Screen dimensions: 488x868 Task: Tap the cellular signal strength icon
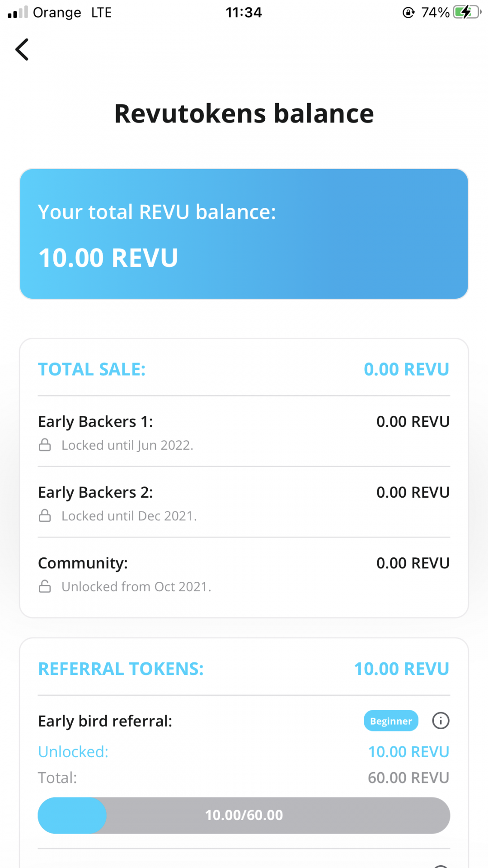click(x=18, y=12)
